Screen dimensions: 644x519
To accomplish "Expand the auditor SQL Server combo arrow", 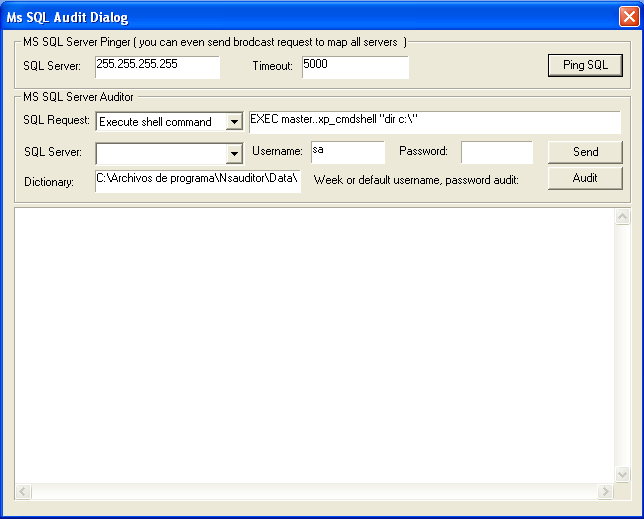I will coord(234,154).
